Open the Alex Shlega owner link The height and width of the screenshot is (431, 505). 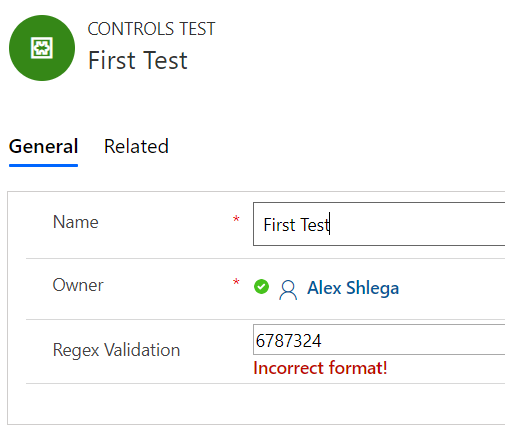tap(353, 288)
